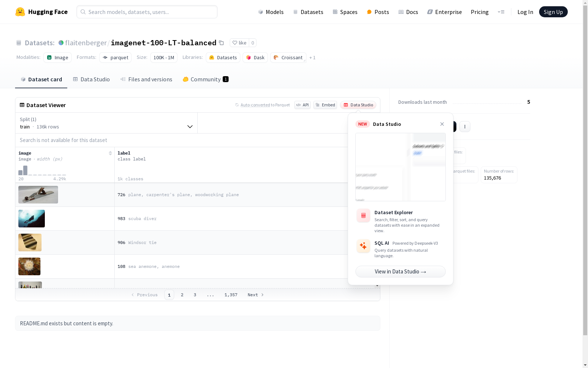Copy dataset name with the copy icon

[221, 43]
